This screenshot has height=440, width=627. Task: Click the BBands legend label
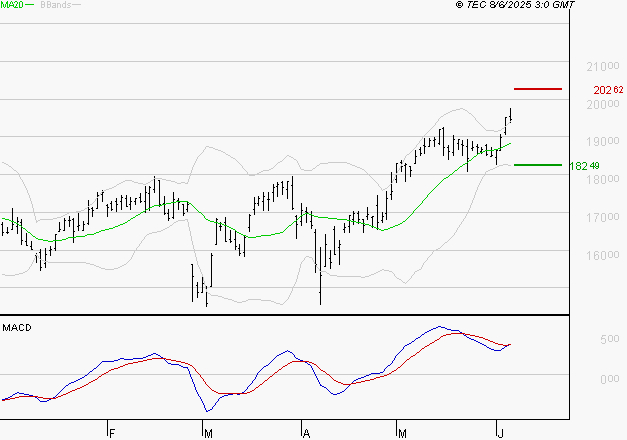[x=56, y=5]
